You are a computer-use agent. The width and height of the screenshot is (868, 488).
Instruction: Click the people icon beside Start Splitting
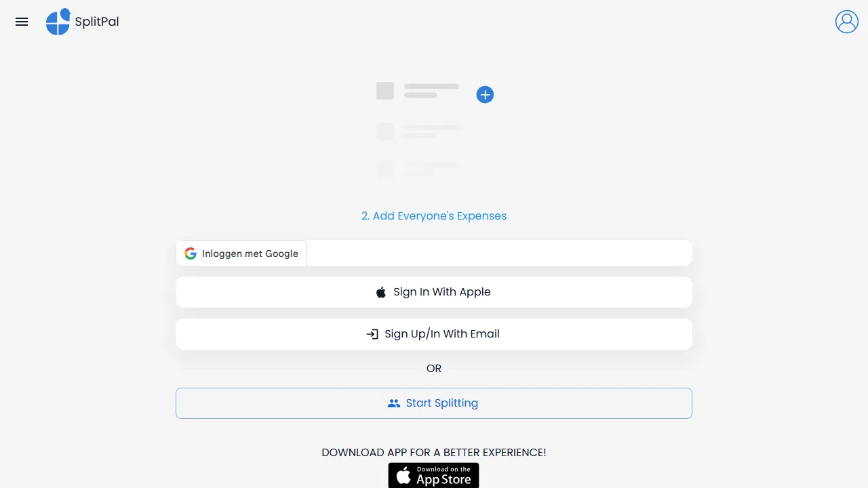click(394, 403)
